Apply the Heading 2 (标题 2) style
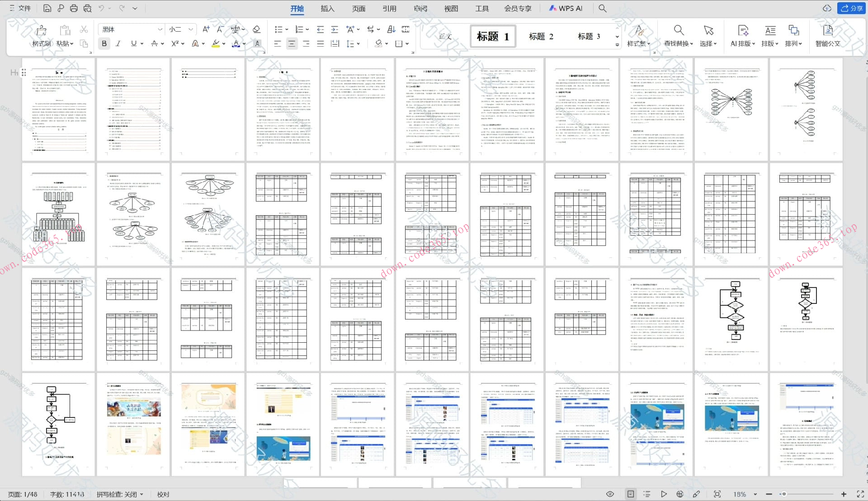 pyautogui.click(x=541, y=37)
